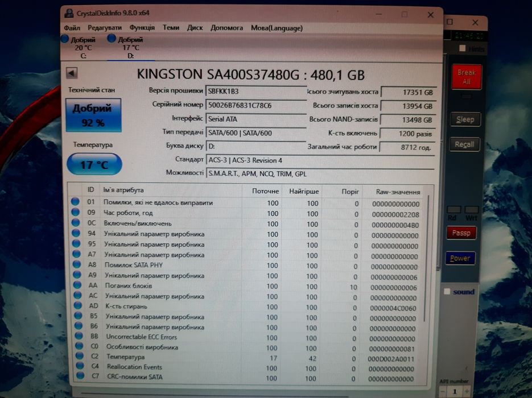Open the Функція menu

[x=142, y=28]
